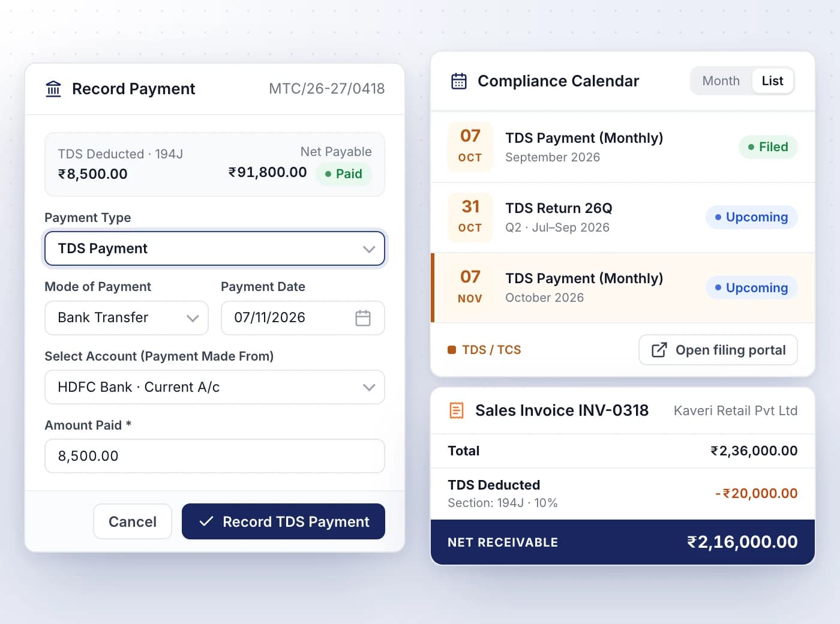The image size is (840, 624).
Task: Click Upcoming badge for TDS Return 26Q
Action: pyautogui.click(x=752, y=217)
